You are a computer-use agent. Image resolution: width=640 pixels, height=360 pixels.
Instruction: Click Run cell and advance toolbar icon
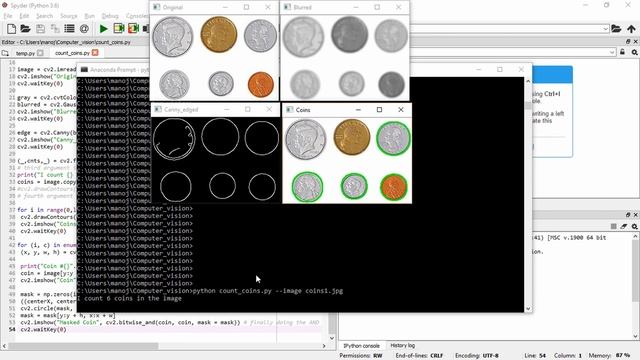[x=133, y=29]
